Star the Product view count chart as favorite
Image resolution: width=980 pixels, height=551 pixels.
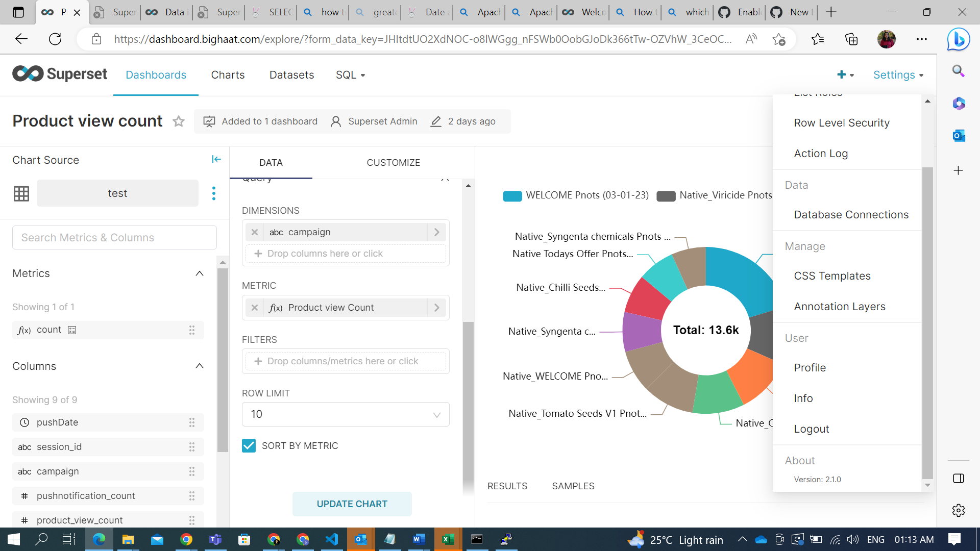click(178, 121)
